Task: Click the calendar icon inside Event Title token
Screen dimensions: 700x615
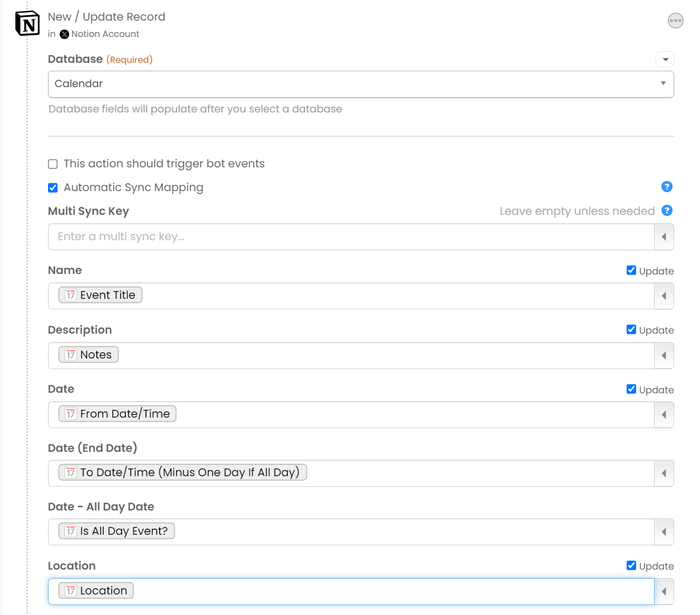Action: (71, 295)
